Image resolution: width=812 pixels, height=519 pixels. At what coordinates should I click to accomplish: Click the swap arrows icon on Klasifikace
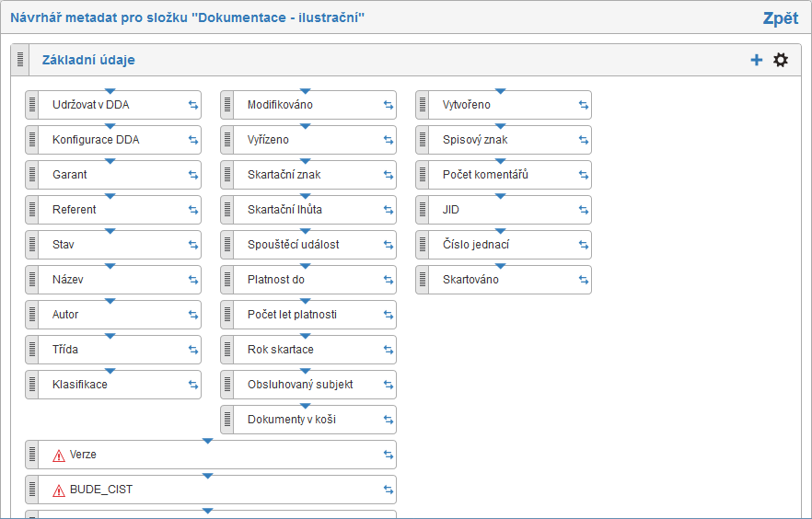pos(193,385)
